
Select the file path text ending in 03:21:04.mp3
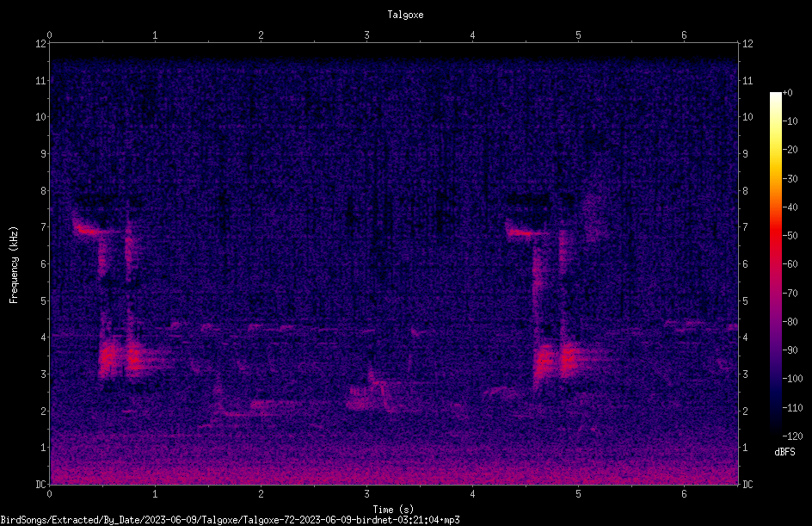[230, 520]
